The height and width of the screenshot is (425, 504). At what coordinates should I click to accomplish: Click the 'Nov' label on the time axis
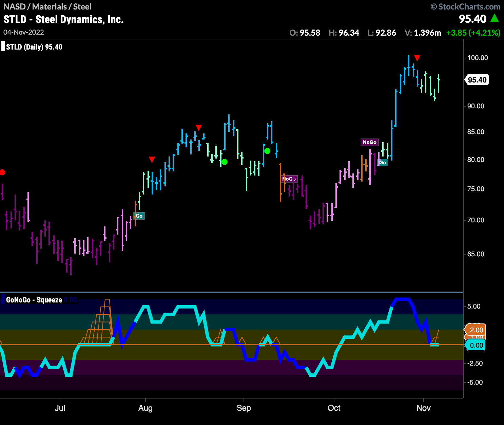tap(424, 408)
